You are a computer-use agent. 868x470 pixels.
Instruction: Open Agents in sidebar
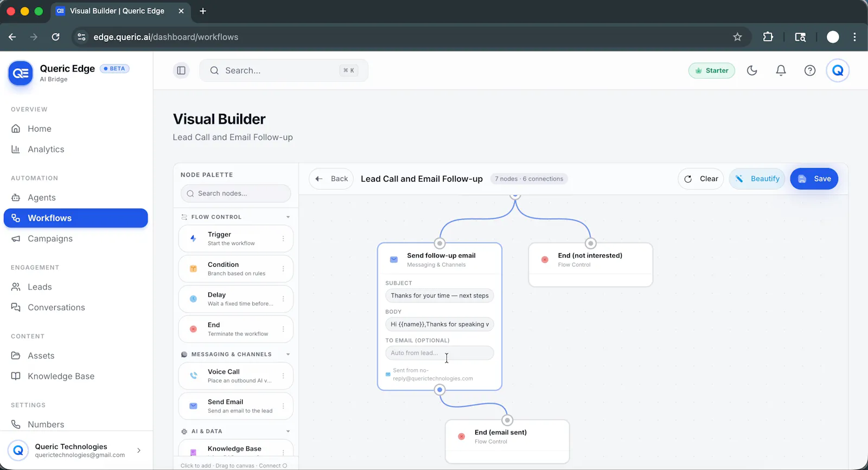(76, 197)
